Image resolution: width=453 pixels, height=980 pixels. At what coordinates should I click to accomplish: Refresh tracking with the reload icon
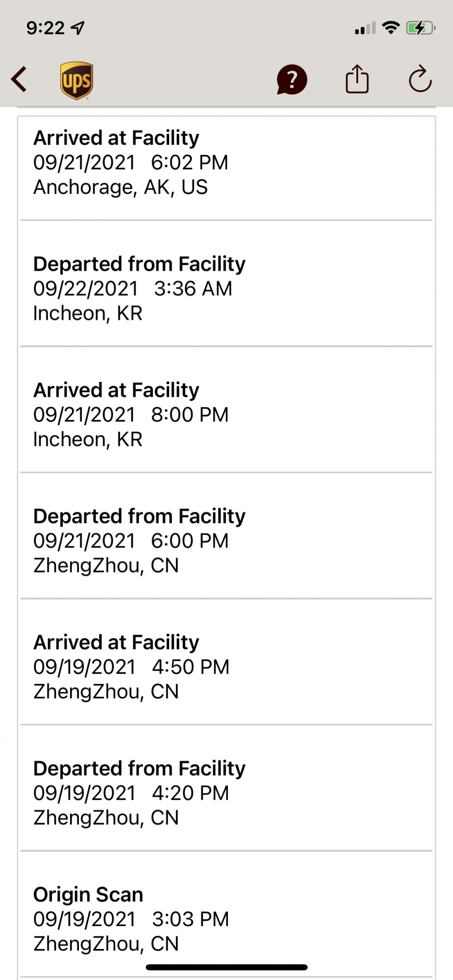point(420,79)
